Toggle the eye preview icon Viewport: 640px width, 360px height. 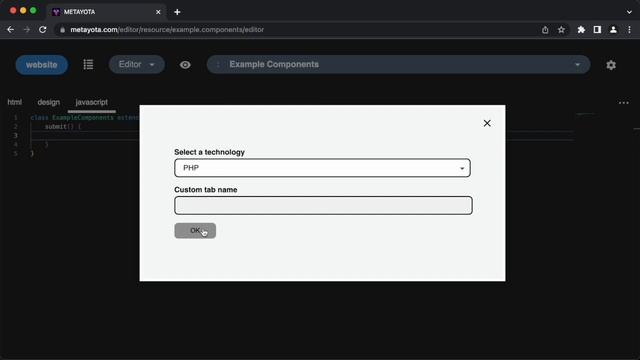pos(185,65)
